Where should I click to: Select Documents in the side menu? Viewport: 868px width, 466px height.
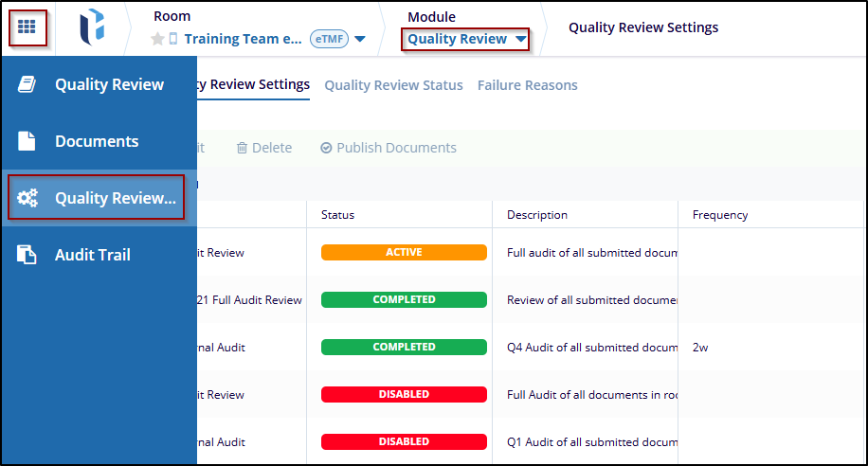click(97, 141)
